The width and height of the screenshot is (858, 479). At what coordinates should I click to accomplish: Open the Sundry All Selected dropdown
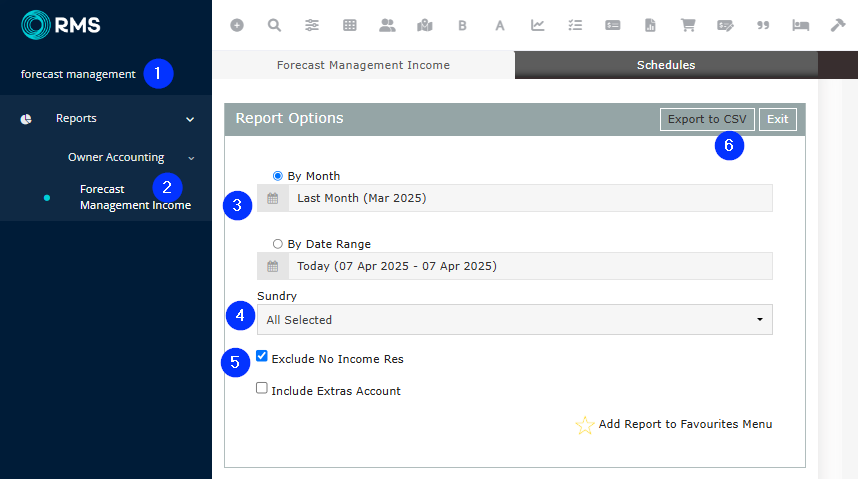[x=514, y=320]
